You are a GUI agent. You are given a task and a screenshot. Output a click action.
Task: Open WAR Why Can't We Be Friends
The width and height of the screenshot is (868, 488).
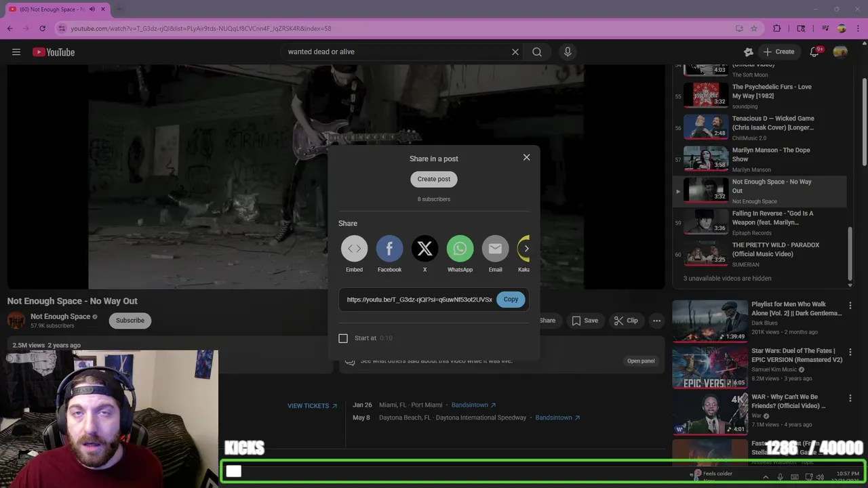click(x=789, y=401)
